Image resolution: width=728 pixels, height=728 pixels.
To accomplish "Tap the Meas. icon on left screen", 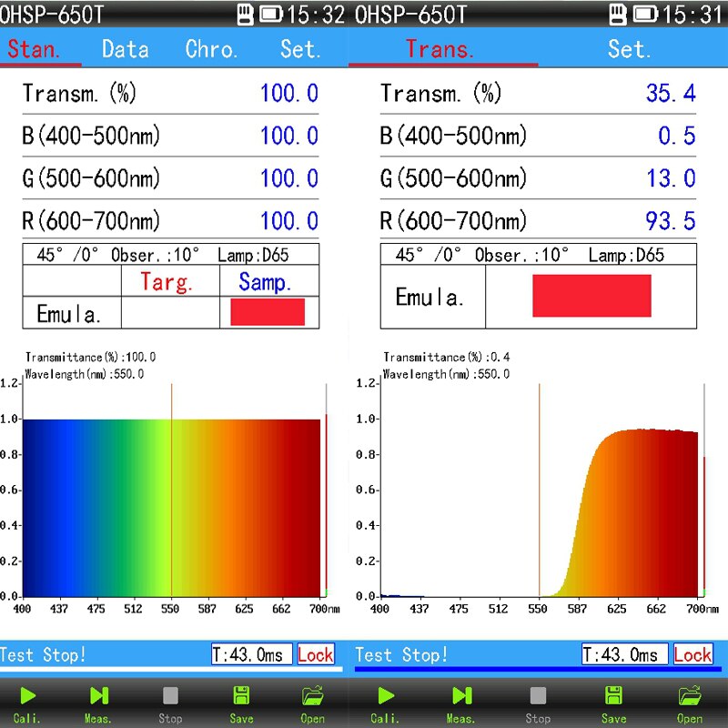I will (x=99, y=695).
